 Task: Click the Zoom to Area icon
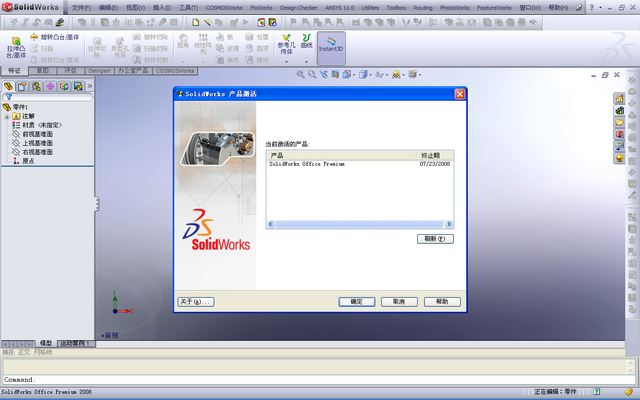click(312, 74)
